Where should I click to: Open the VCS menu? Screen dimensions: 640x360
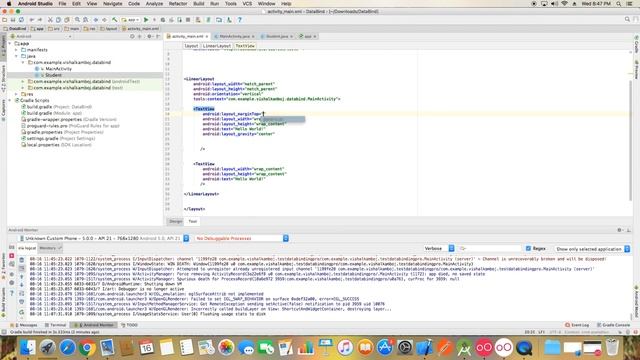coord(247,3)
